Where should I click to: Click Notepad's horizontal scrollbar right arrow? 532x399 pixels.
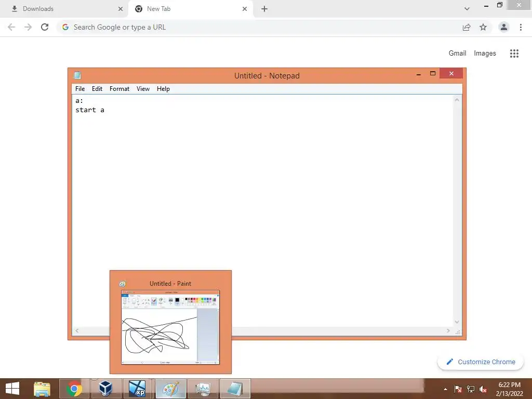tap(448, 330)
